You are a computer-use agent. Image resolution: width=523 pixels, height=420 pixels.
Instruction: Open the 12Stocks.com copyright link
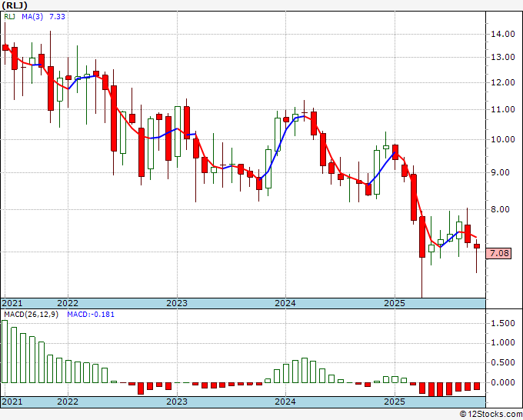[491, 415]
